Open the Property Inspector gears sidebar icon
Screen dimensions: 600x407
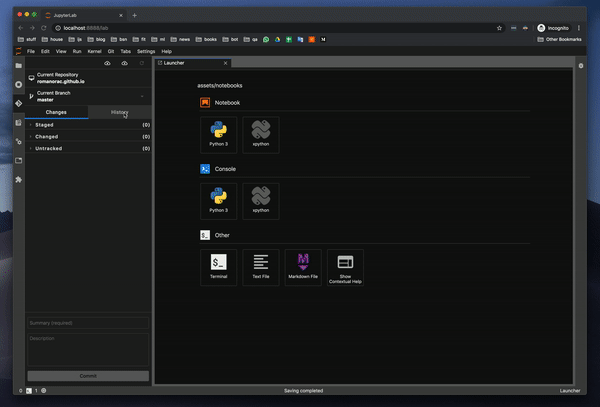[18, 142]
